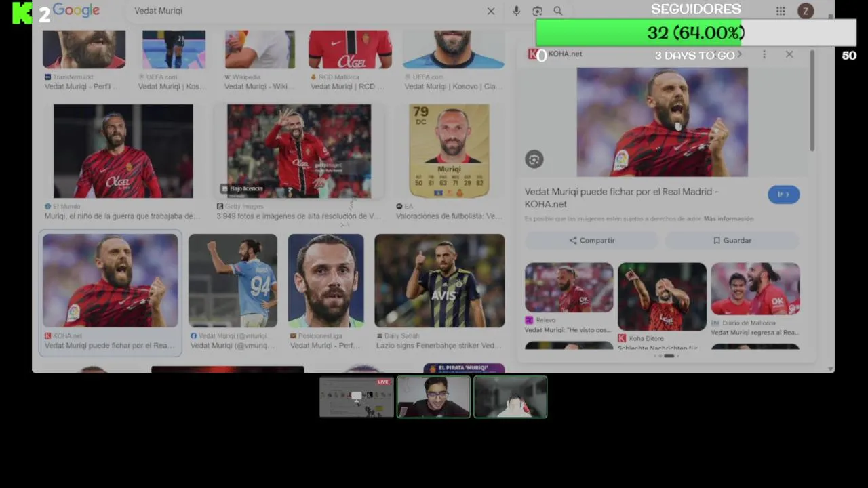Click caption 3.949 fotos e imágenes

click(x=299, y=216)
